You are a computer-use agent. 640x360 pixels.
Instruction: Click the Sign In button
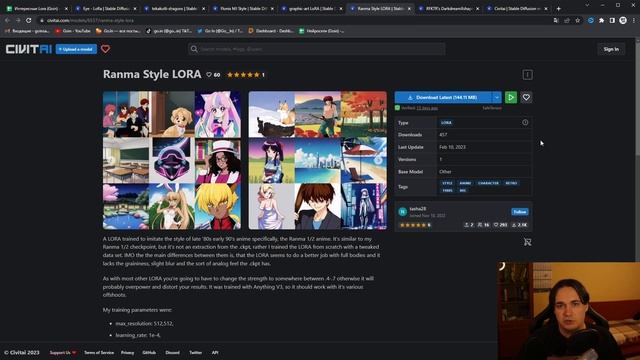point(611,49)
